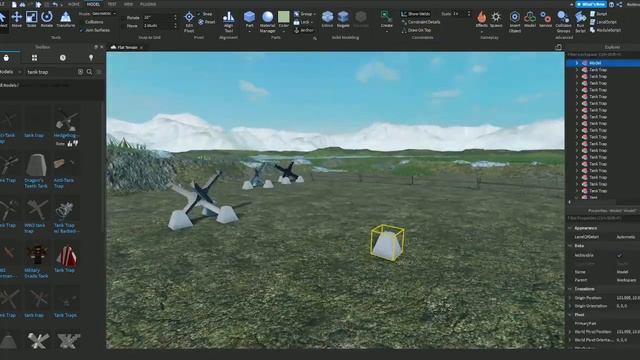Switch to the VIEW ribbon tab
Screen dimensions: 640x360
pyautogui.click(x=128, y=4)
